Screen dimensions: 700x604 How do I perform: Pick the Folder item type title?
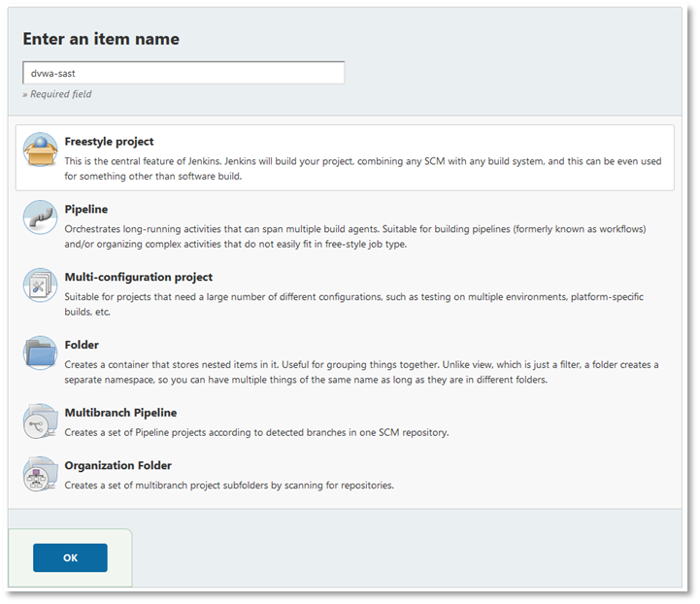click(x=82, y=346)
